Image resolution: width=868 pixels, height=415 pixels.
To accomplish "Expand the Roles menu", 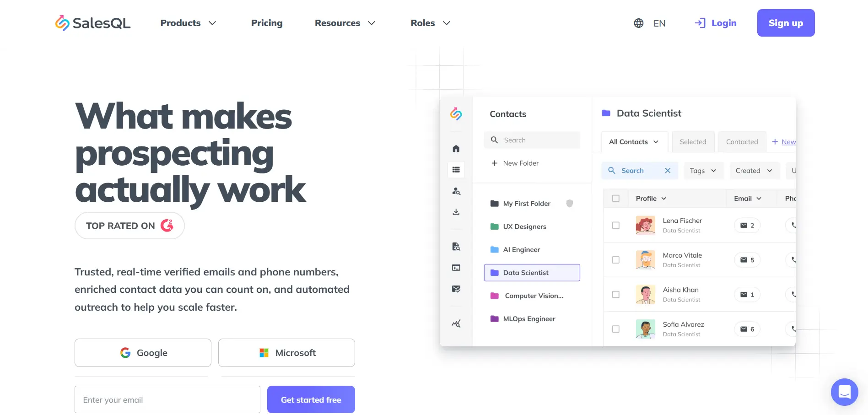I will (x=431, y=23).
